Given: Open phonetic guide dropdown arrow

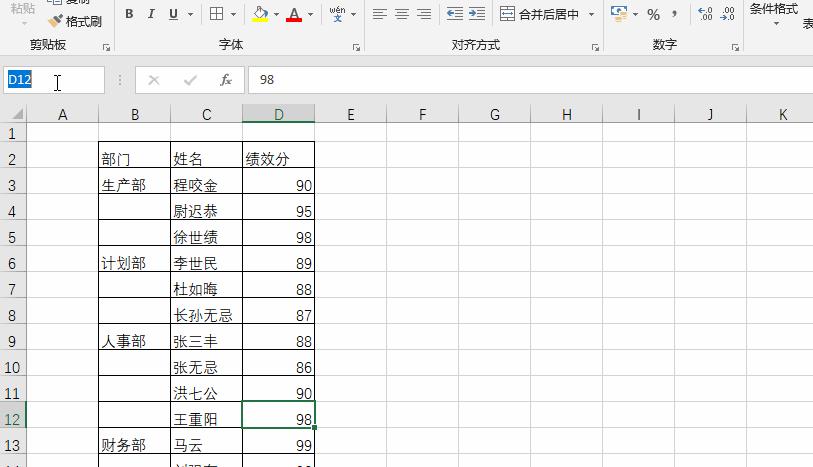Looking at the screenshot, I should coord(354,15).
